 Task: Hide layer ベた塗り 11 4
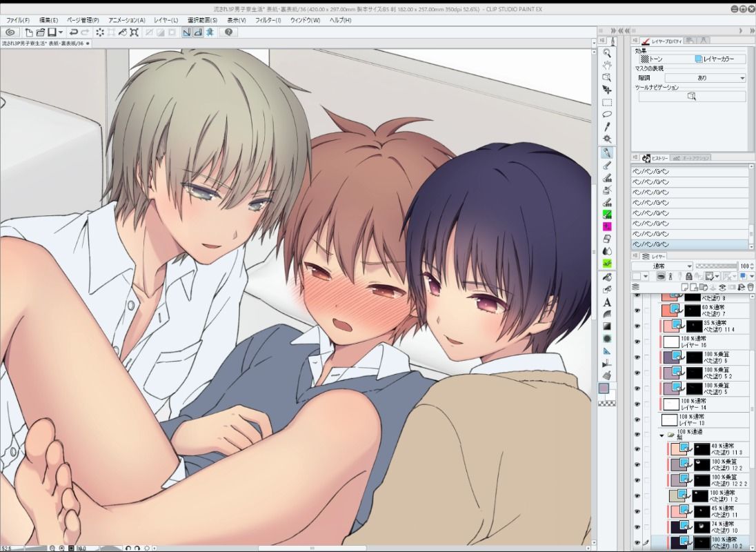click(x=637, y=326)
